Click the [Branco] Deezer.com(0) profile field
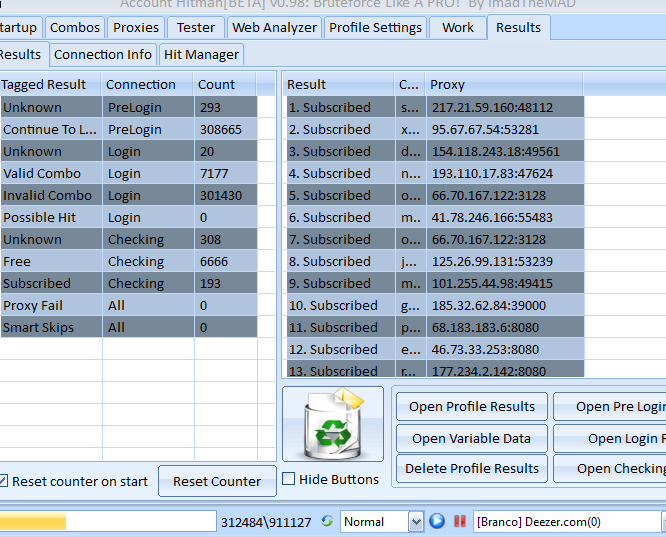This screenshot has width=666, height=537. (567, 521)
